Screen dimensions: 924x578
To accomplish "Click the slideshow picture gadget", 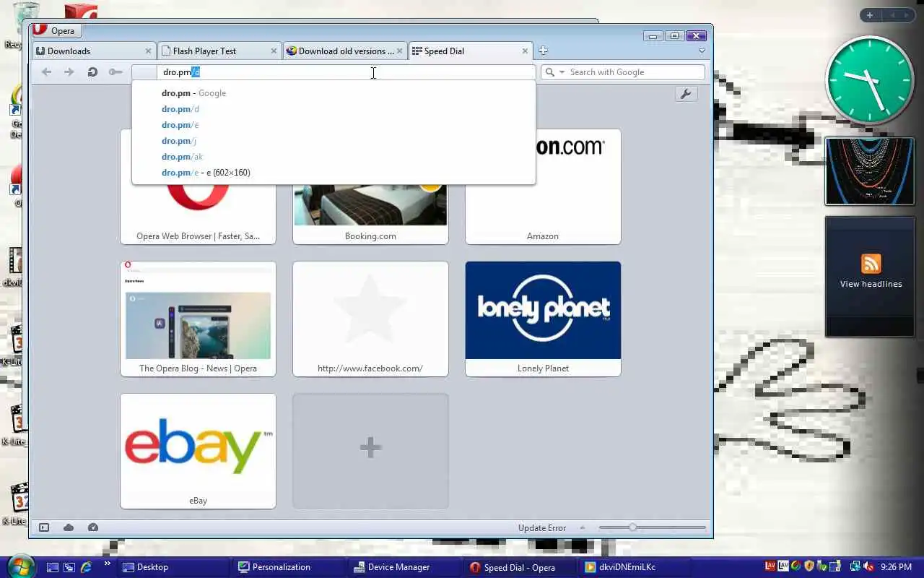I will pyautogui.click(x=870, y=171).
